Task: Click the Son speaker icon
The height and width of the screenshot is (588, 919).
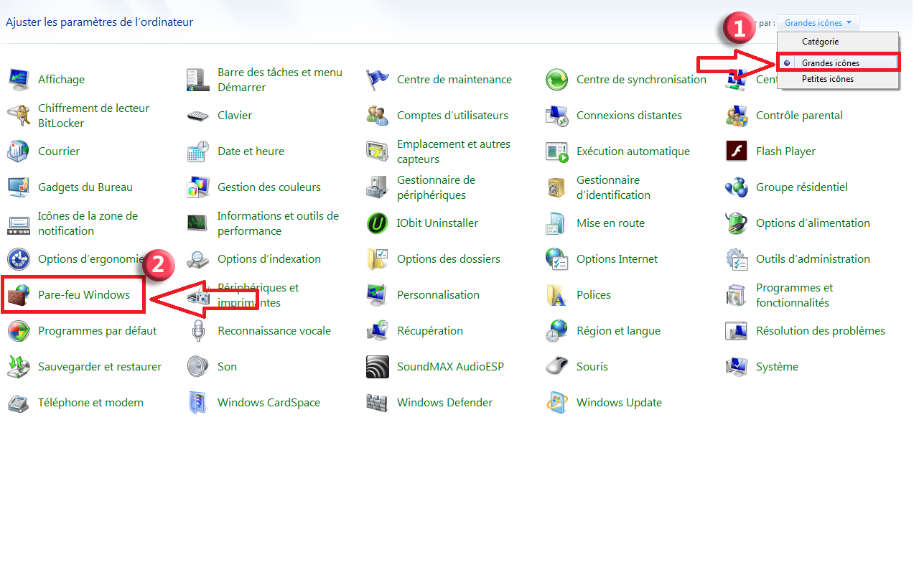Action: (197, 366)
